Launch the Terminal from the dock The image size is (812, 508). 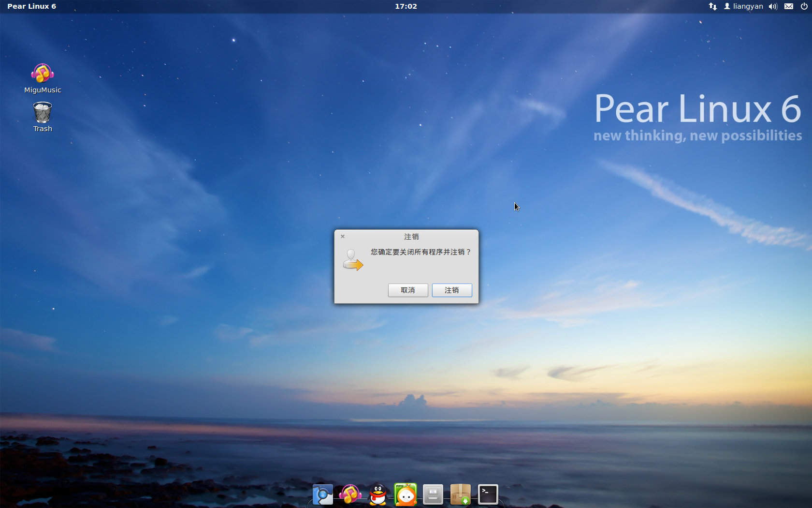(x=488, y=494)
